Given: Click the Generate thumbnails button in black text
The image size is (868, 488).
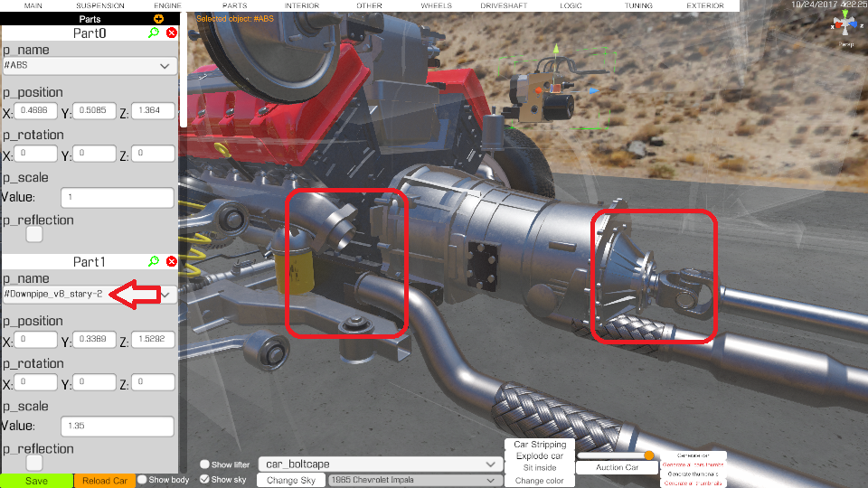Looking at the screenshot, I should point(693,474).
